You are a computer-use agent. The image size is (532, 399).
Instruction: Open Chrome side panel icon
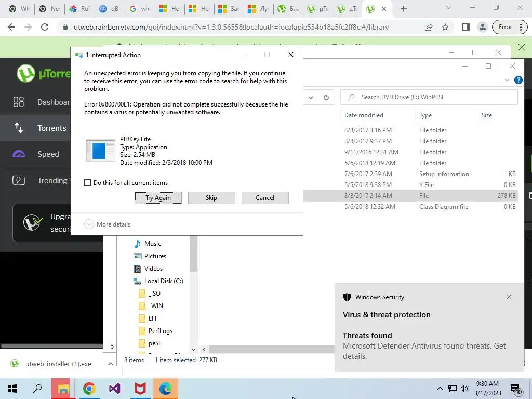click(466, 27)
